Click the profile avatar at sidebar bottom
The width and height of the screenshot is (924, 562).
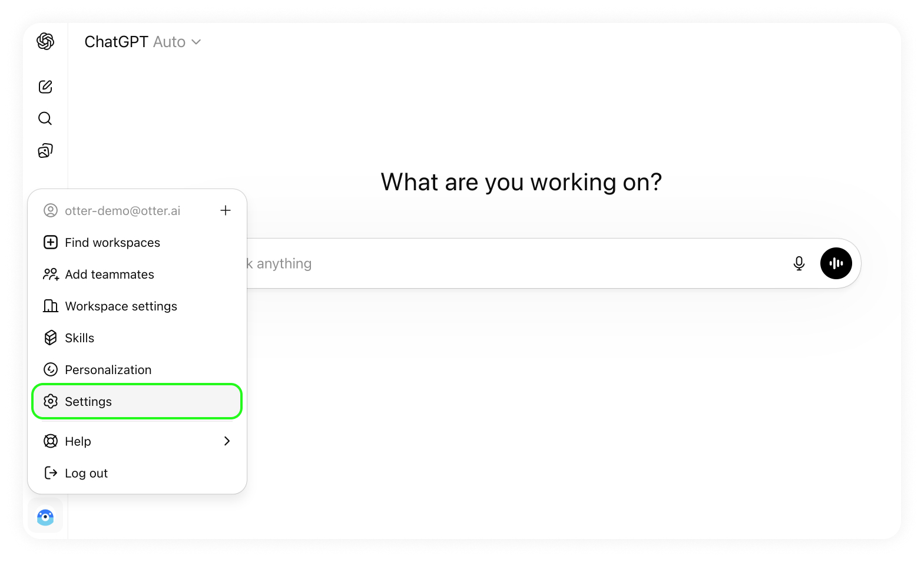45,517
